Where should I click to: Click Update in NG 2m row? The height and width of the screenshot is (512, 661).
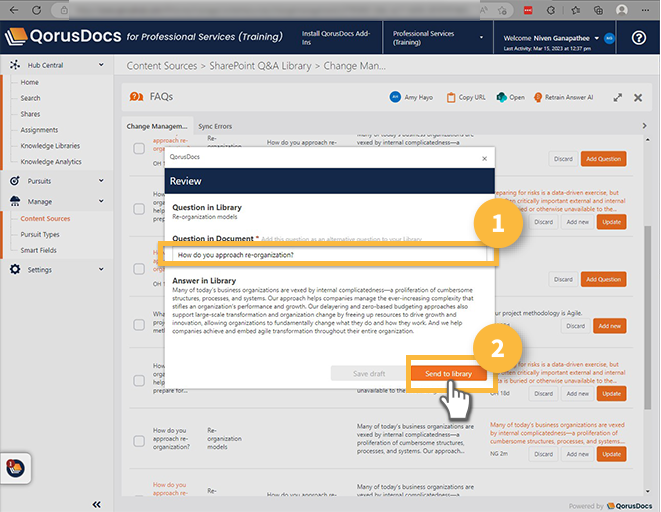611,454
